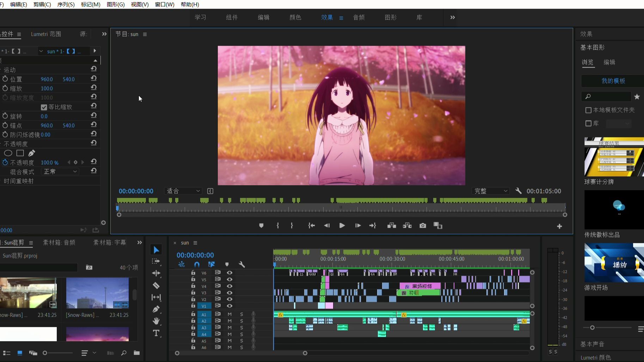Click in the templates search field
644x362 pixels.
[x=606, y=96]
